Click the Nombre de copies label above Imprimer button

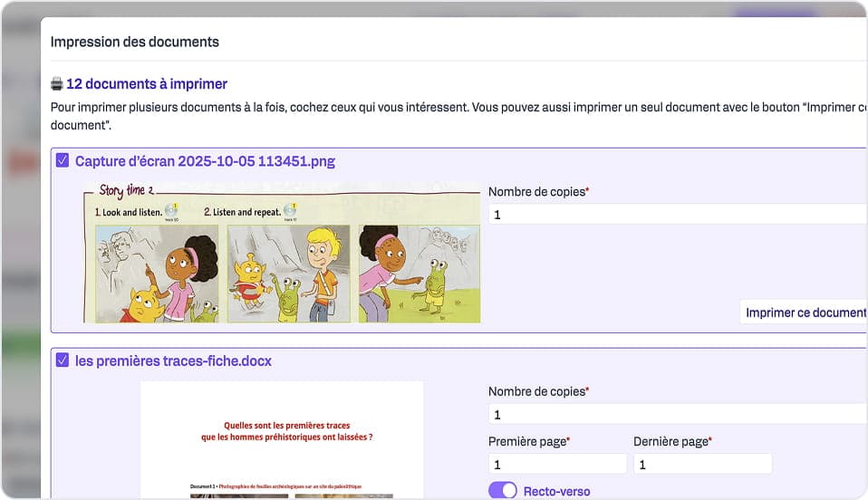tap(537, 192)
